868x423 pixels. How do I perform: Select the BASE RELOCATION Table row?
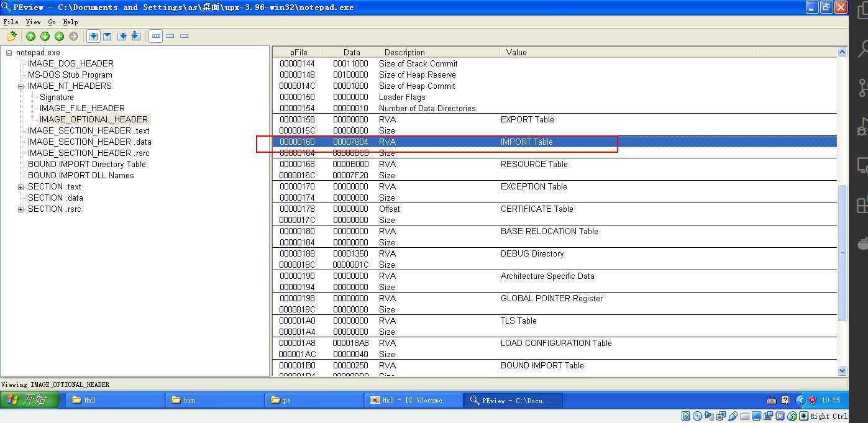555,231
